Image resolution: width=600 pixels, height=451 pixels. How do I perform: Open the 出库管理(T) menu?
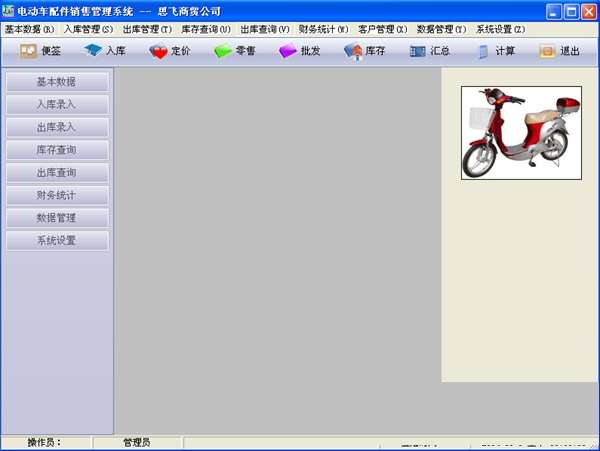(147, 29)
